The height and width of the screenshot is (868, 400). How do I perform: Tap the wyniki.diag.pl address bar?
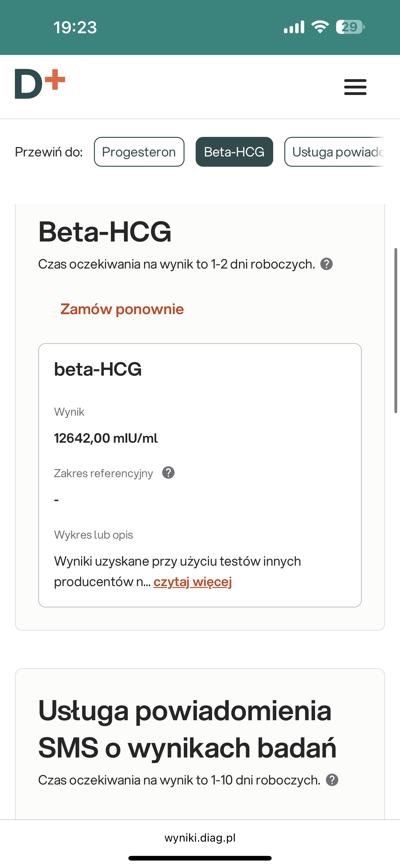click(x=200, y=838)
